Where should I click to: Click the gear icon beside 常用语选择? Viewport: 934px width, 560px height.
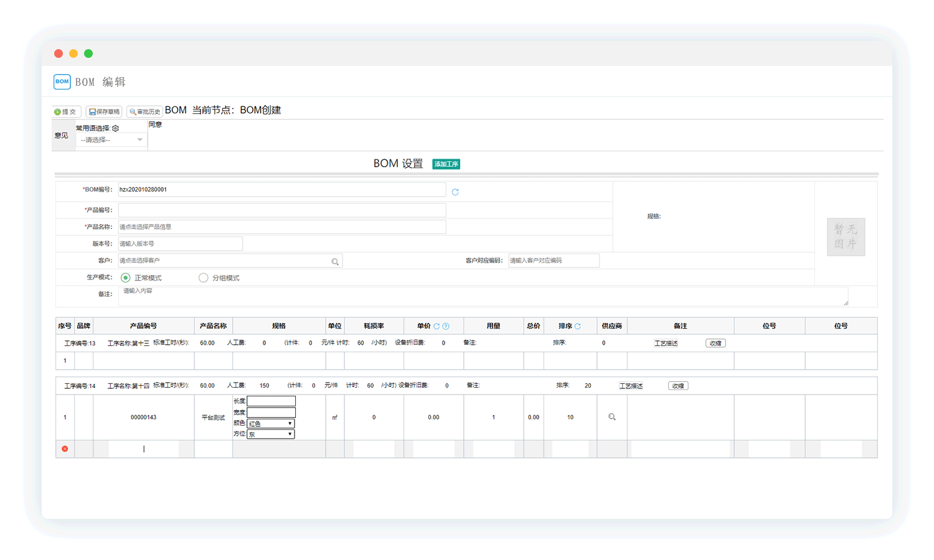(x=116, y=128)
